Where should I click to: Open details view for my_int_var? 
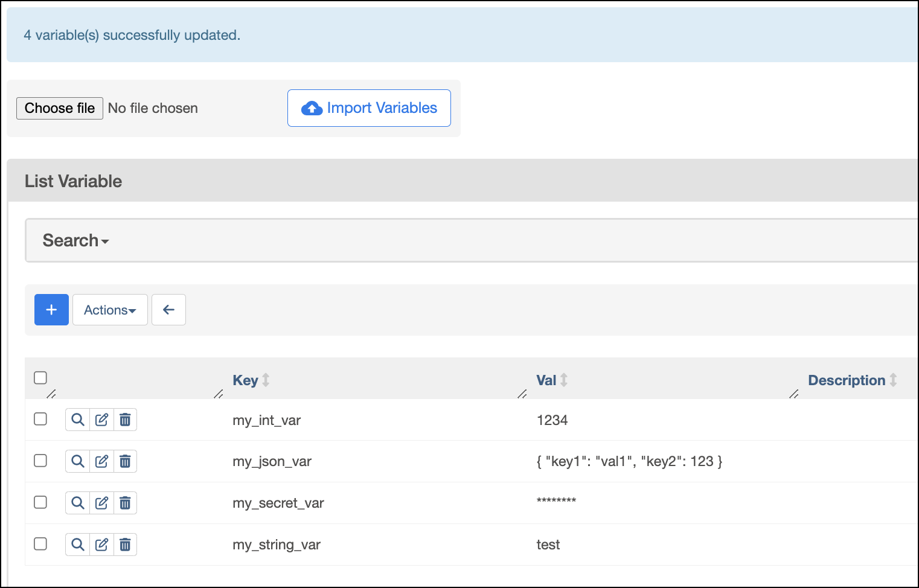(x=77, y=419)
